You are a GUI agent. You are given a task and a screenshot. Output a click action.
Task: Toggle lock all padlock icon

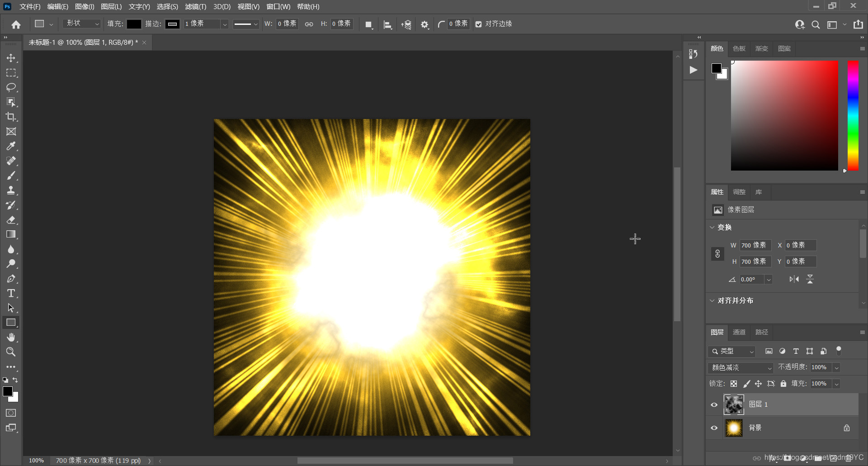coord(783,384)
